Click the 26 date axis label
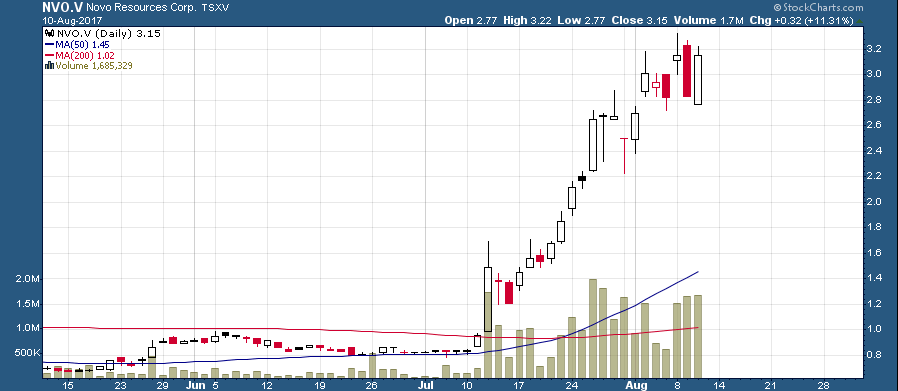 [x=372, y=385]
